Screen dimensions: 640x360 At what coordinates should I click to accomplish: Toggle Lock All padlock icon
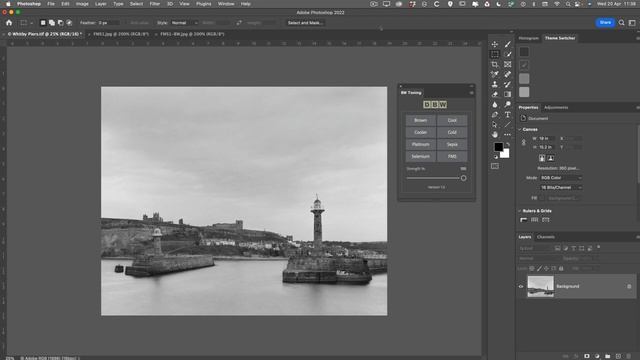click(561, 269)
